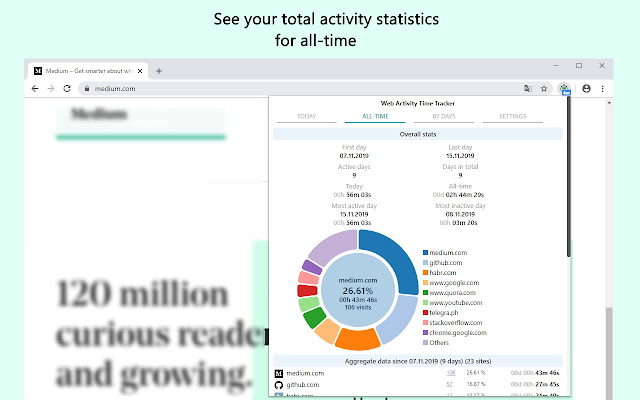Bookmark page with the star icon

tap(544, 89)
